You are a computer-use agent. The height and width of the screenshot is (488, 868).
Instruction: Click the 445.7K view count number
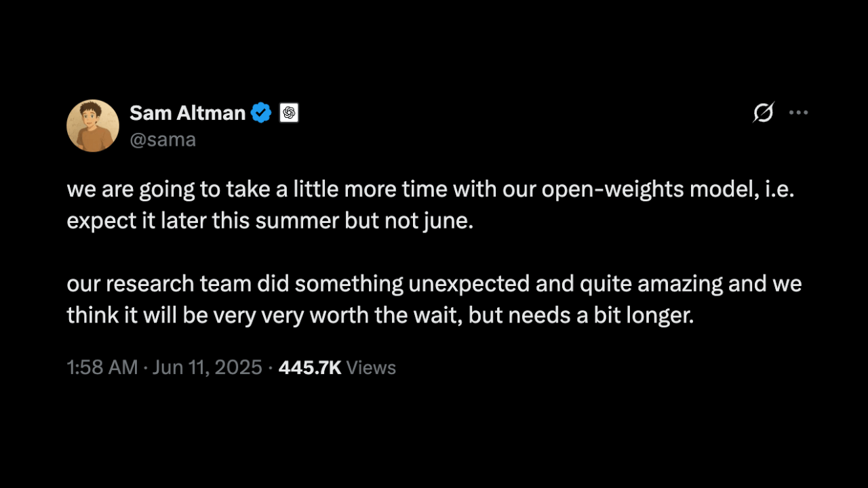[x=310, y=367]
